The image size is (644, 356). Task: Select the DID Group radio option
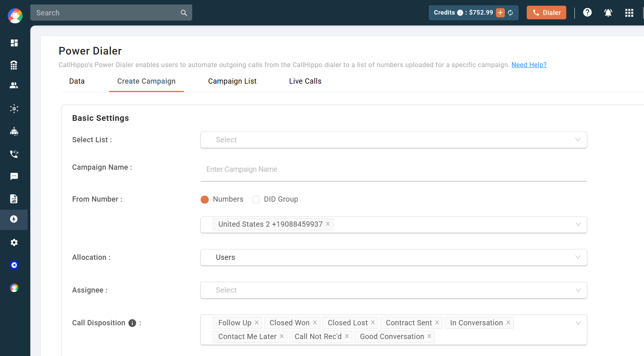point(256,200)
